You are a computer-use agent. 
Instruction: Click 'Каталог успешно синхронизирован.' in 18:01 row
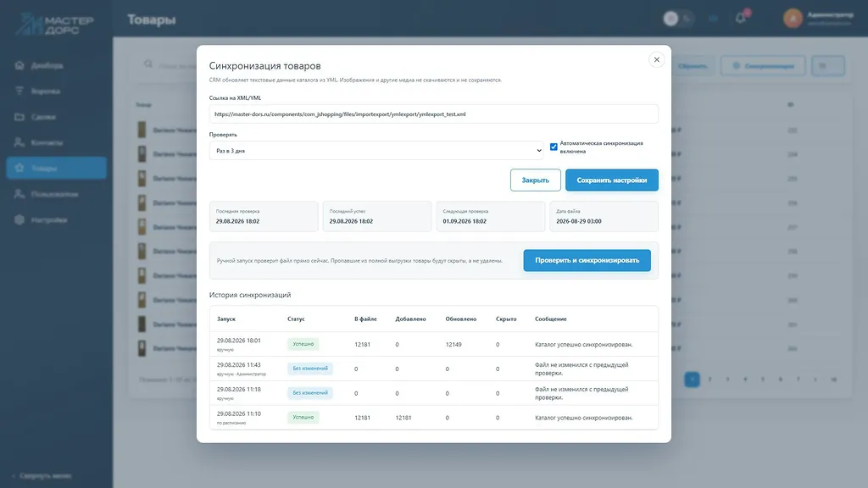click(583, 345)
